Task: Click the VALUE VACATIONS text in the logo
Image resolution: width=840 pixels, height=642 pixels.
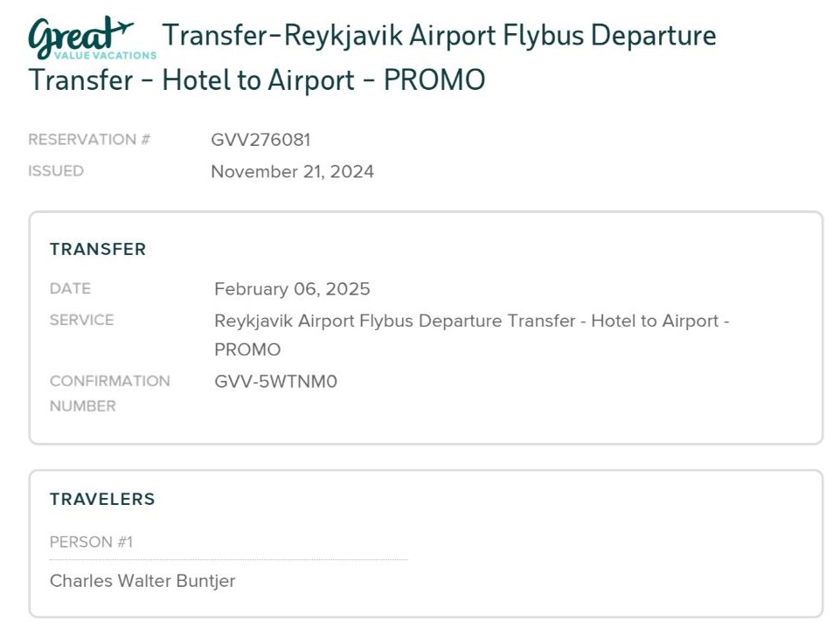Action: [x=105, y=55]
